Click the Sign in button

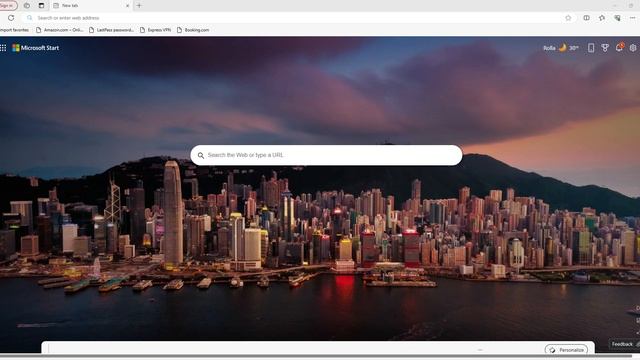pos(8,5)
